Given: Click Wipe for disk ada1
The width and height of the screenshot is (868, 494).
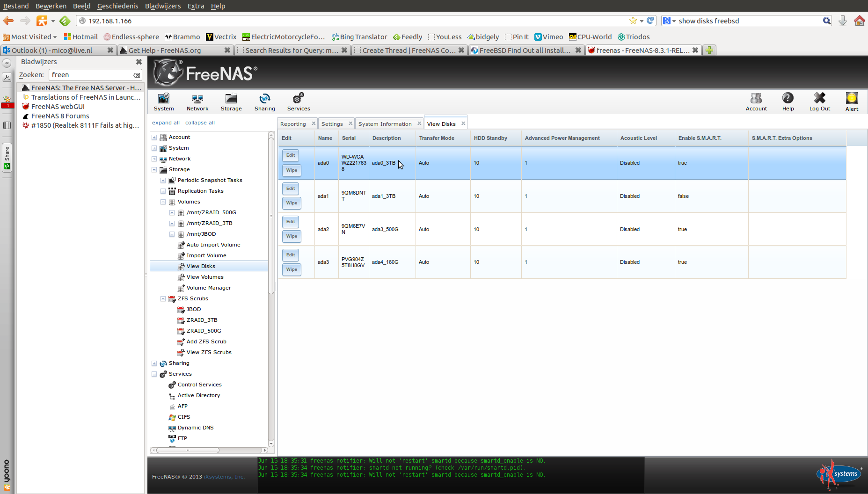Looking at the screenshot, I should 292,203.
